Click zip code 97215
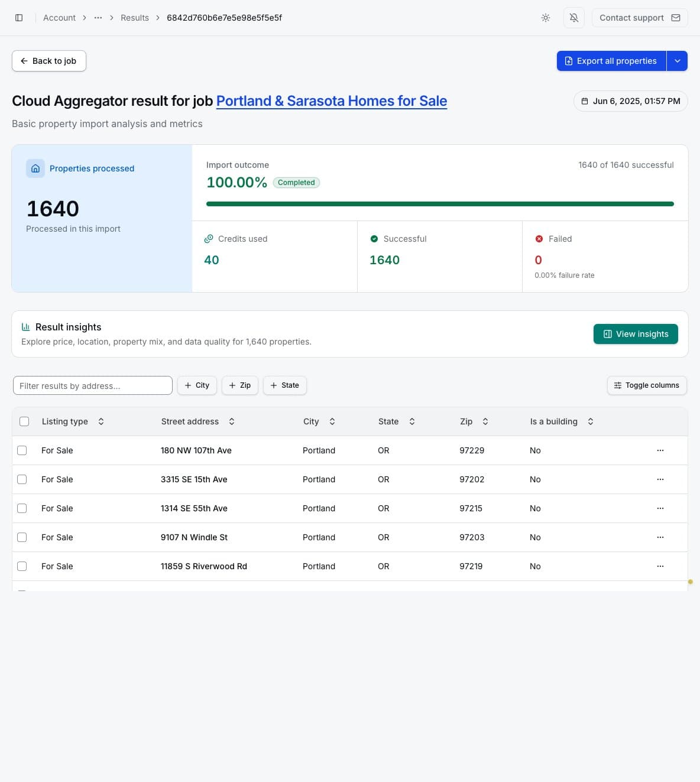The height and width of the screenshot is (782, 700). 471,508
